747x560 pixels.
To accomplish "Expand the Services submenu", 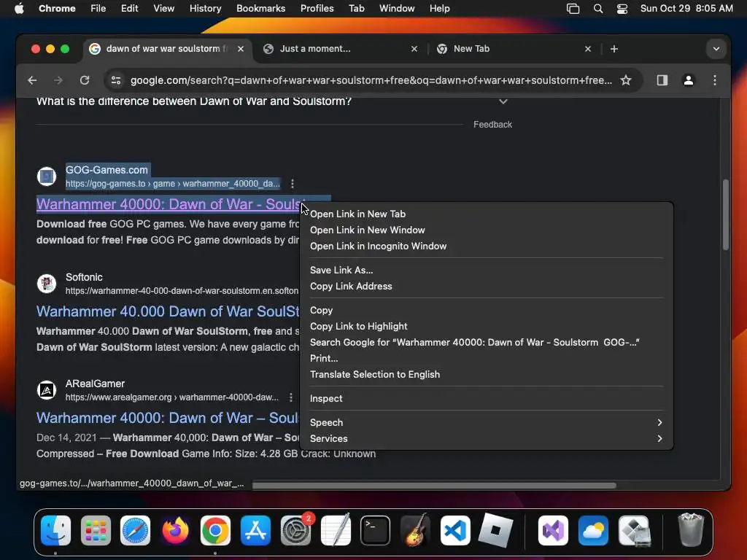I will pyautogui.click(x=487, y=438).
